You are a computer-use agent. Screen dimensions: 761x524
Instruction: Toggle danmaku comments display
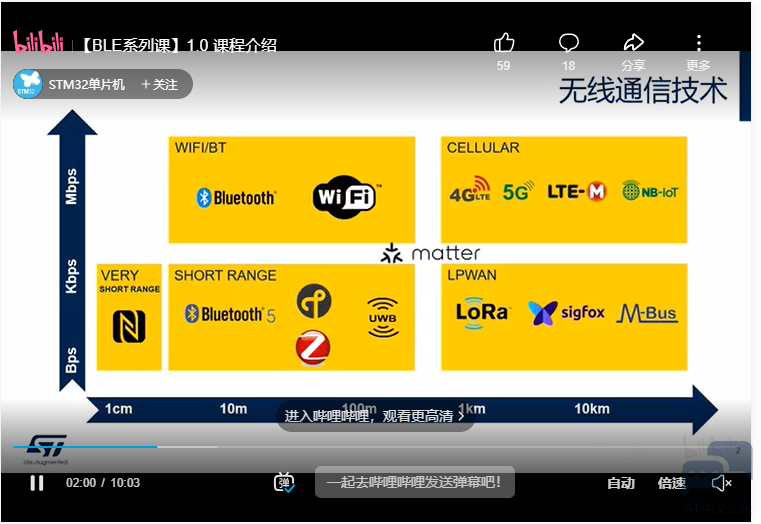[284, 482]
